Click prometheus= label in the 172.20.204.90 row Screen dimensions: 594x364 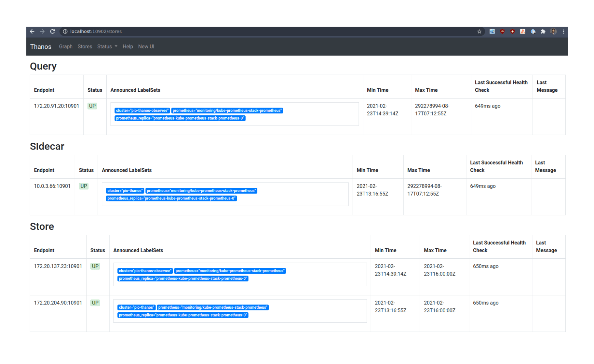tap(213, 307)
